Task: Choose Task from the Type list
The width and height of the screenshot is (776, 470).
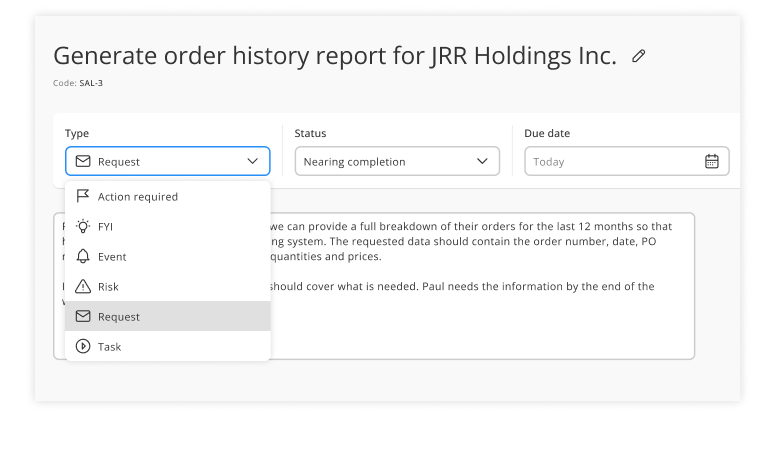Action: pos(168,346)
